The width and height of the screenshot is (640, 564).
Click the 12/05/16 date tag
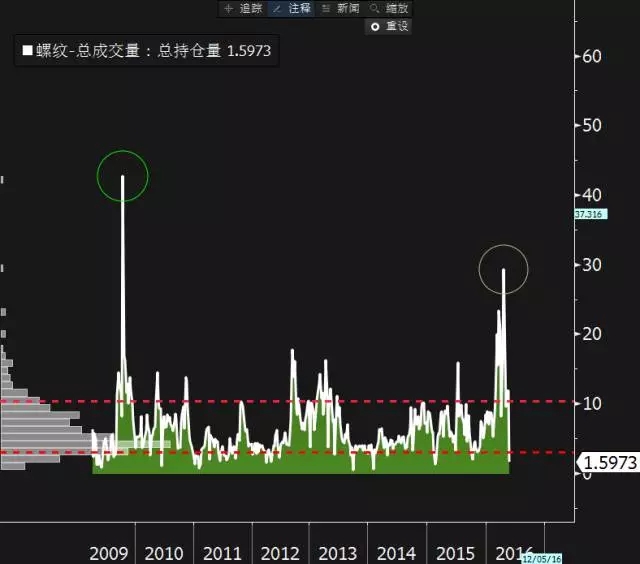(542, 559)
